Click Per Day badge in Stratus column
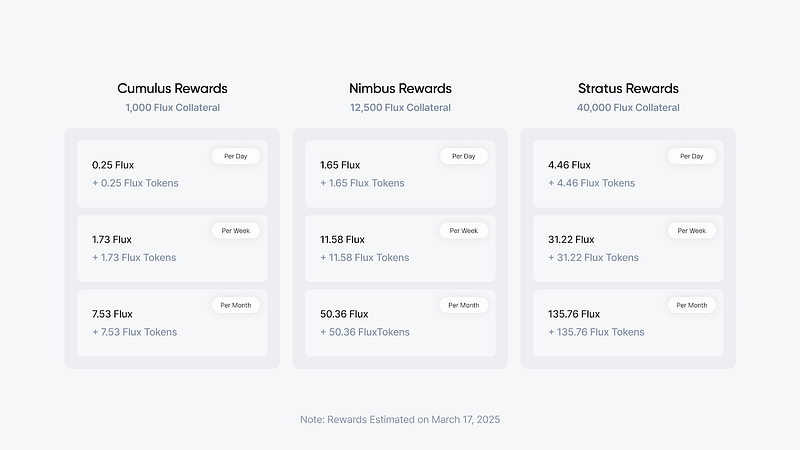The width and height of the screenshot is (800, 450). (692, 156)
